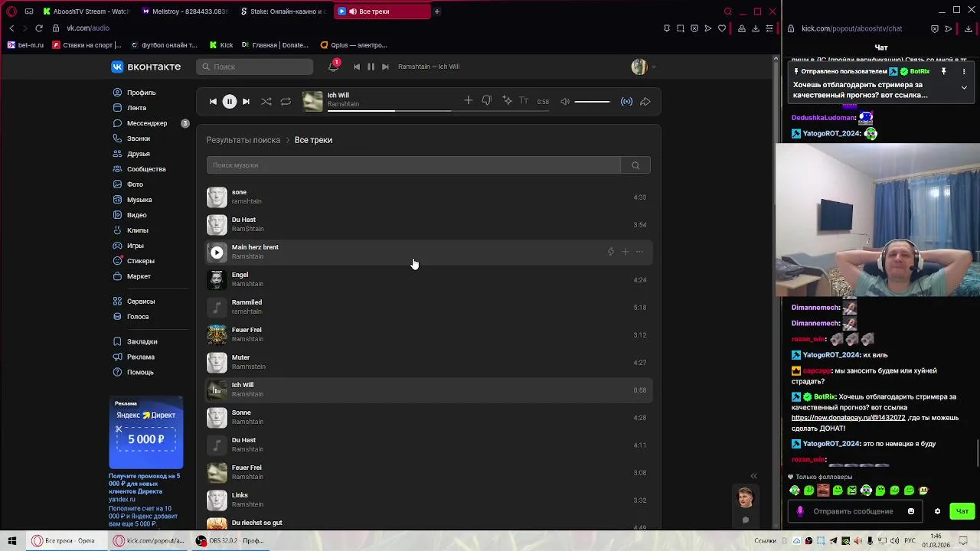
Task: Reload the vk.com page
Action: pyautogui.click(x=39, y=28)
